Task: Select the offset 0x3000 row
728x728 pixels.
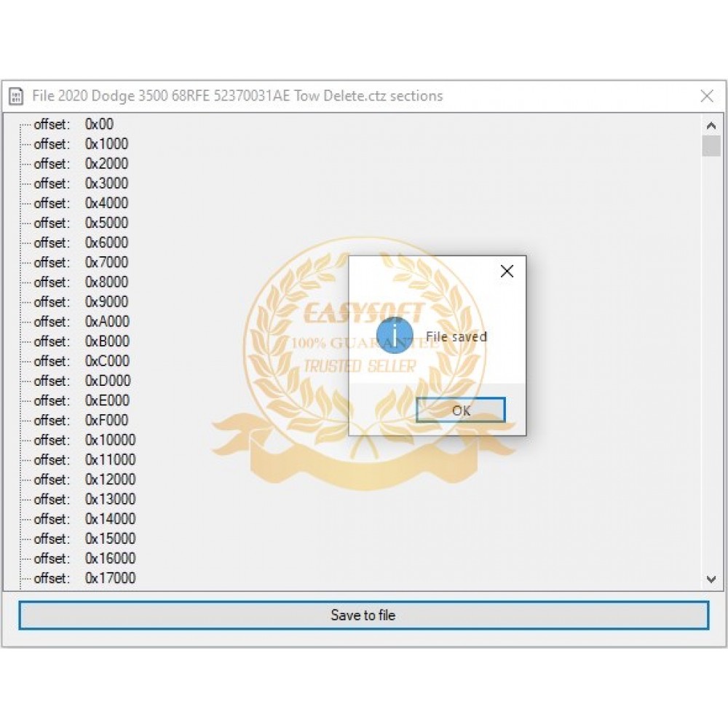Action: [82, 183]
